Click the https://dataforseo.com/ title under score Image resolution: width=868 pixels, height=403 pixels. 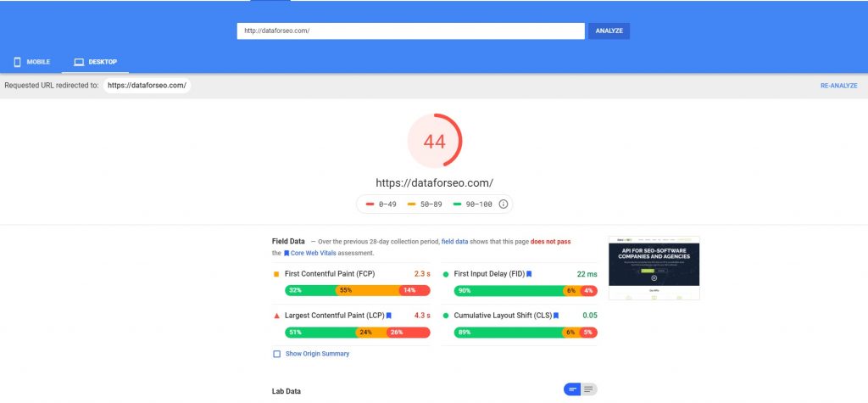(435, 183)
